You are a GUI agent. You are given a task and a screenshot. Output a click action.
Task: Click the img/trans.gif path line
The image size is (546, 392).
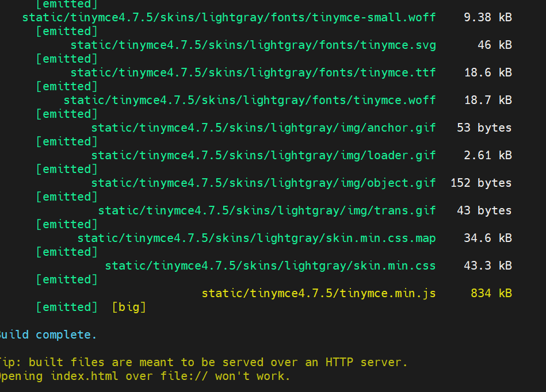[x=267, y=211]
